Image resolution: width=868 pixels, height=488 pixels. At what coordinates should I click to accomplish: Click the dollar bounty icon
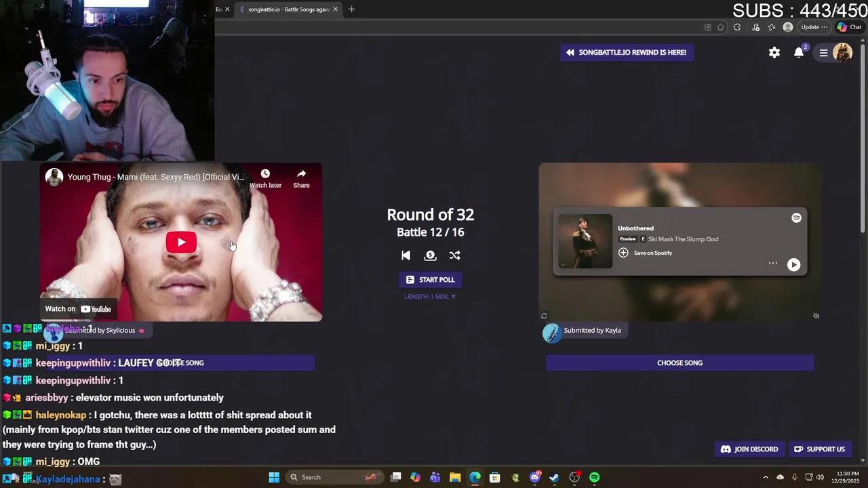click(430, 256)
